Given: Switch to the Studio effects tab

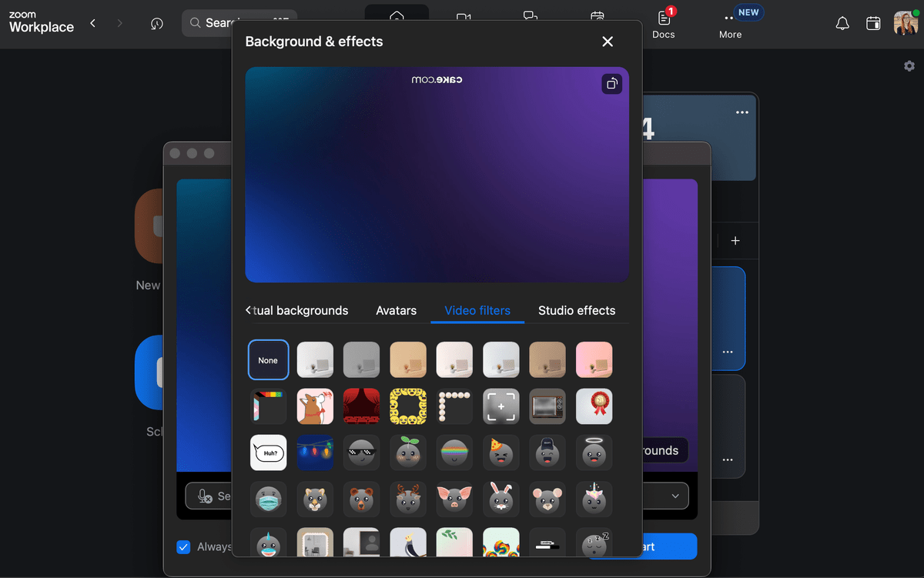Looking at the screenshot, I should pyautogui.click(x=576, y=310).
